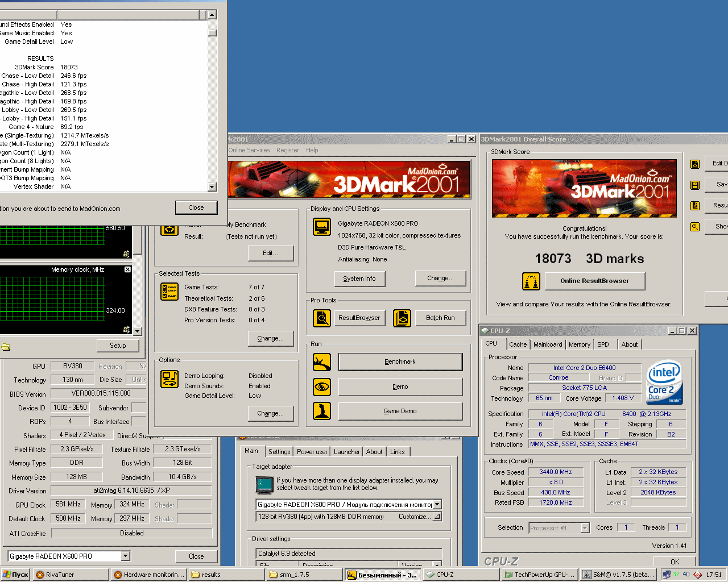Click the clock in the system tray
Viewport: 728px width, 582px height.
[714, 575]
